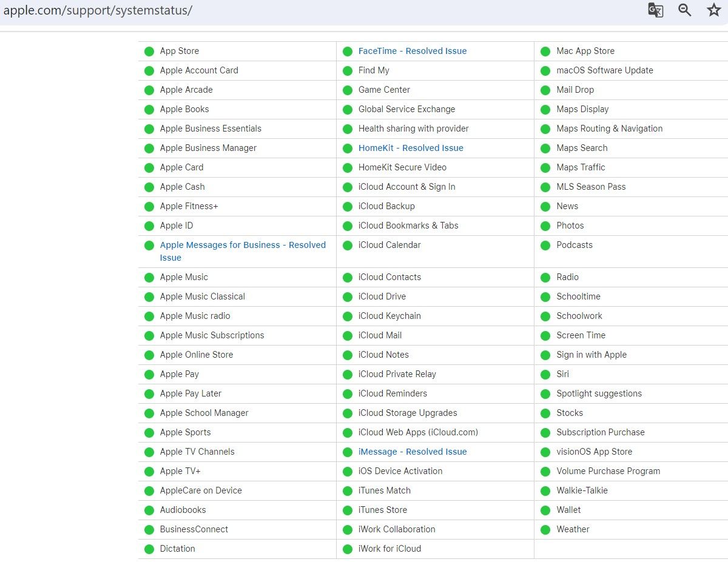This screenshot has height=562, width=728.
Task: Open the HomeKit - Resolved Issue link
Action: tap(410, 148)
